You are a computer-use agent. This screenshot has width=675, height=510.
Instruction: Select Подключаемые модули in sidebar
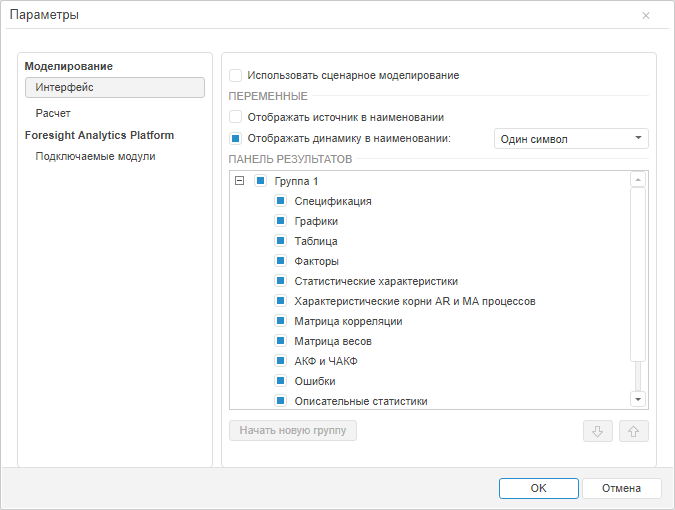(x=95, y=156)
